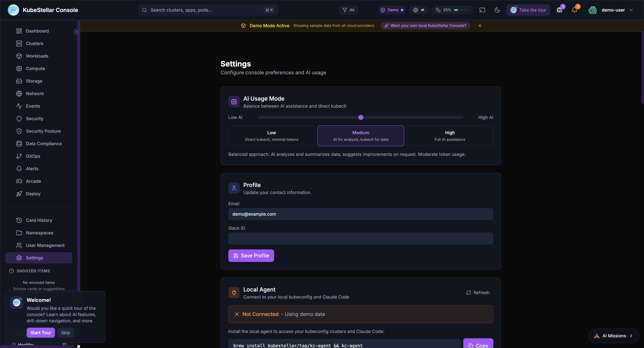The height and width of the screenshot is (348, 644).
Task: Open Security Posture from the sidebar
Action: click(x=43, y=131)
